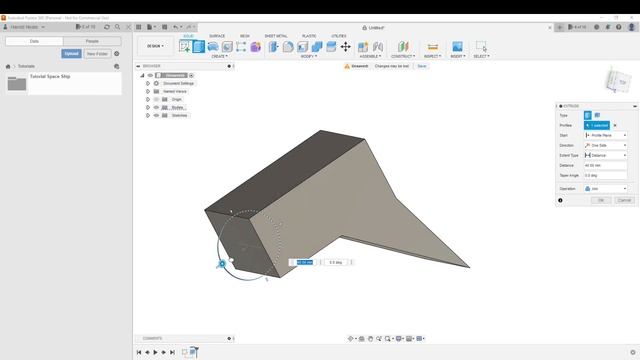Click the timeline settings gear
Viewport: 640px width, 360px height.
click(x=633, y=352)
